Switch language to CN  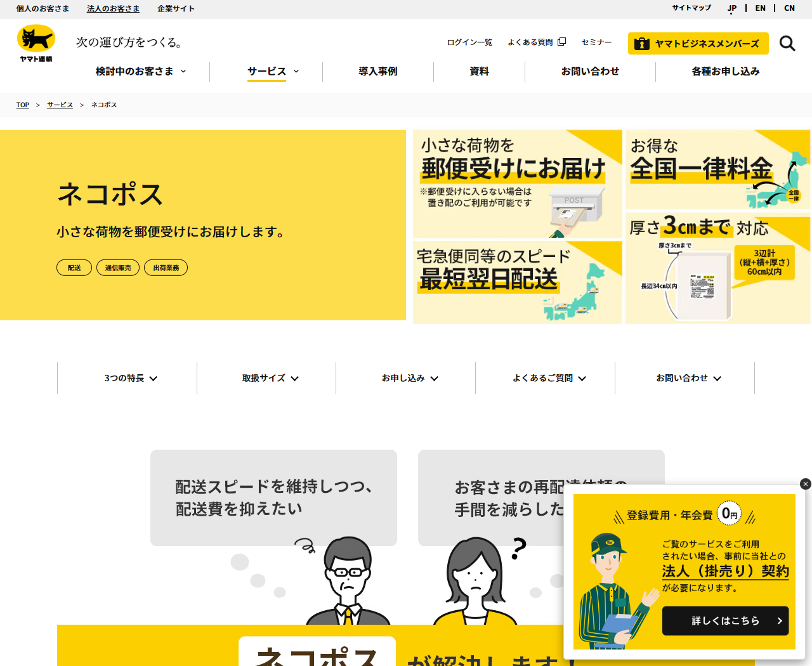[789, 8]
